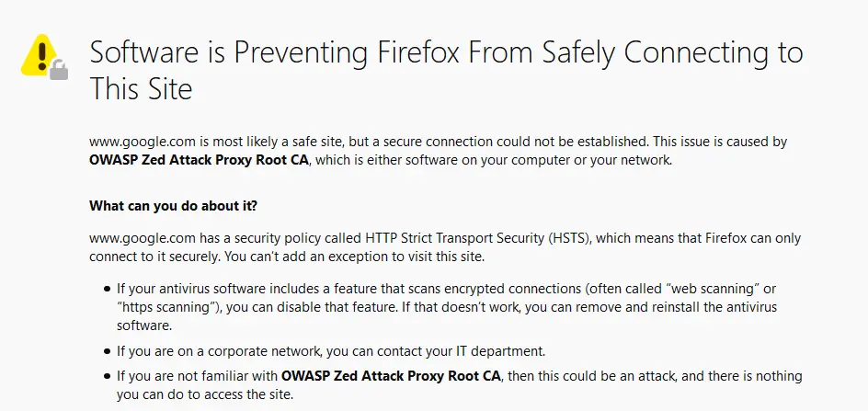Screen dimensions: 868x411
Task: Click the gray padlock on warning icon
Action: tap(59, 71)
